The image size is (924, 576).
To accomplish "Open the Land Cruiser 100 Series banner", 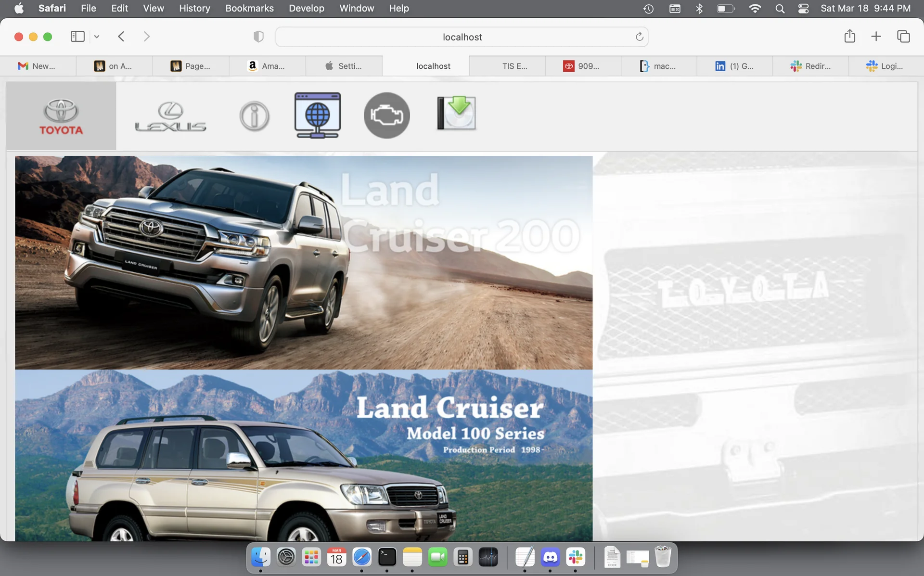I will [304, 455].
